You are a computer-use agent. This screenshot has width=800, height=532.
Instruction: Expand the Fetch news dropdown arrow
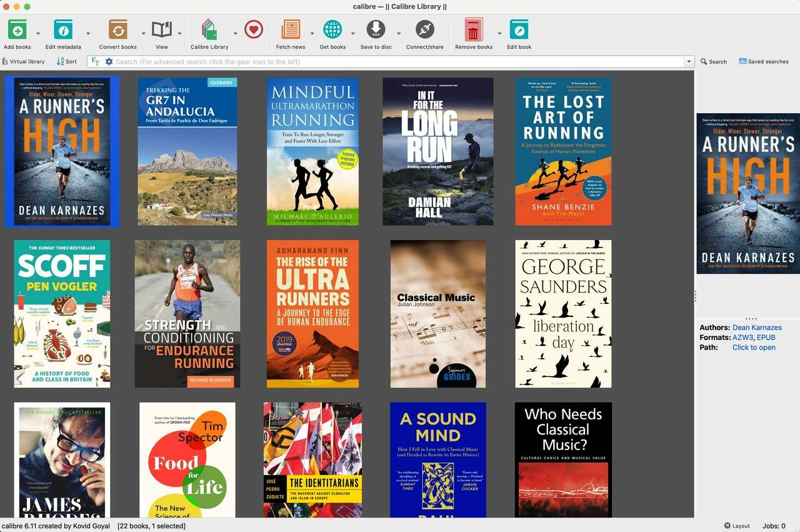coord(312,34)
